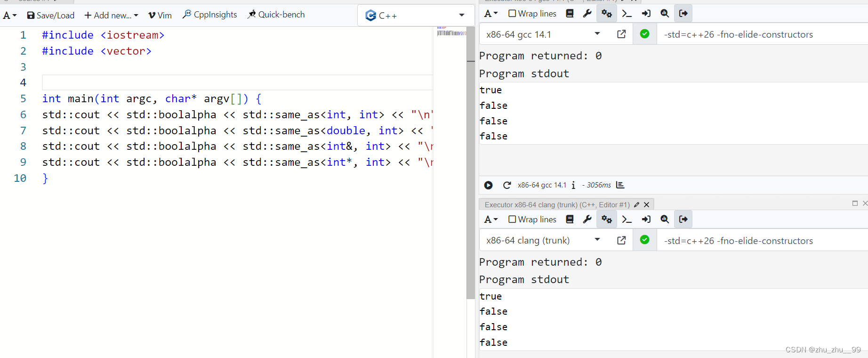Open compiler overrides wrench in gcc executor

(587, 14)
